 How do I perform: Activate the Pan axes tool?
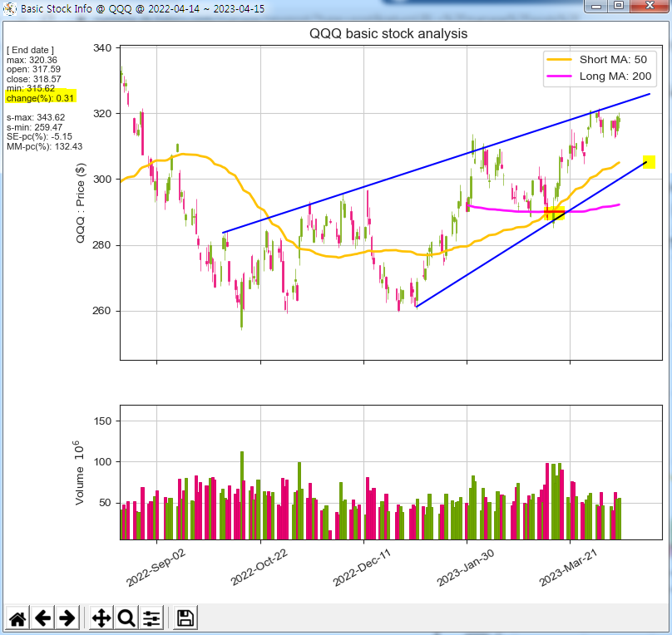tap(101, 618)
